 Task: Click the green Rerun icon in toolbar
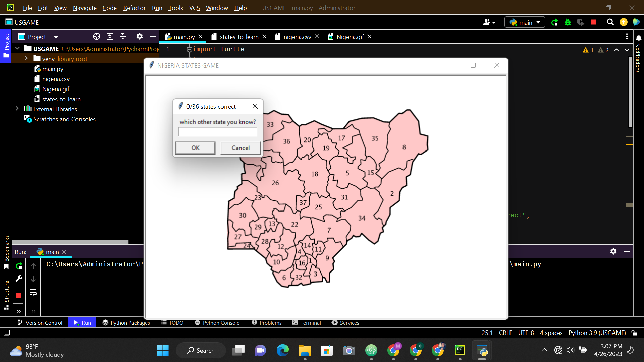tap(555, 22)
